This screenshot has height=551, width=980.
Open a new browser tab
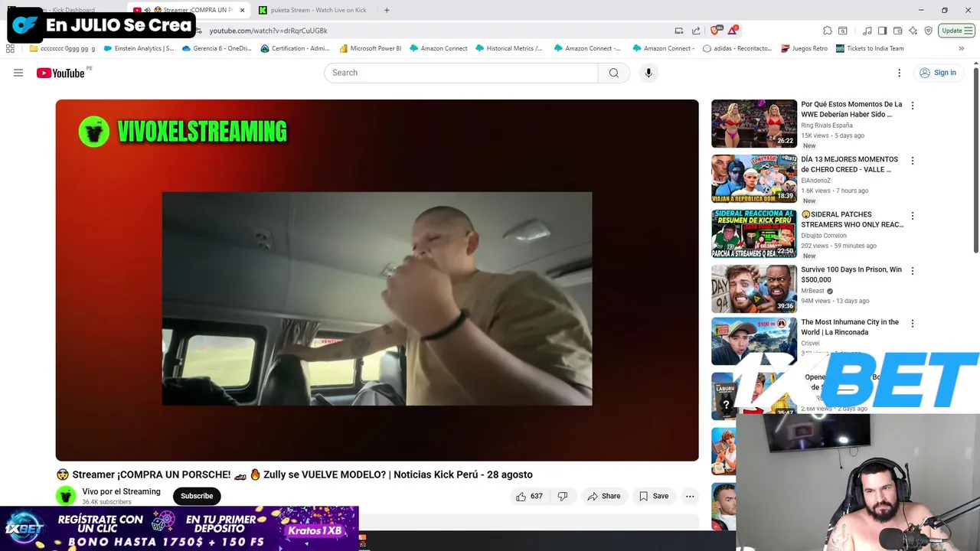(387, 10)
